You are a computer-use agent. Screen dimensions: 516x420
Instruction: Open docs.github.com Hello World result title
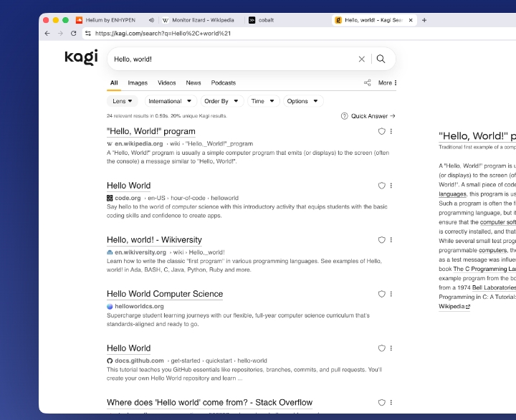(129, 348)
